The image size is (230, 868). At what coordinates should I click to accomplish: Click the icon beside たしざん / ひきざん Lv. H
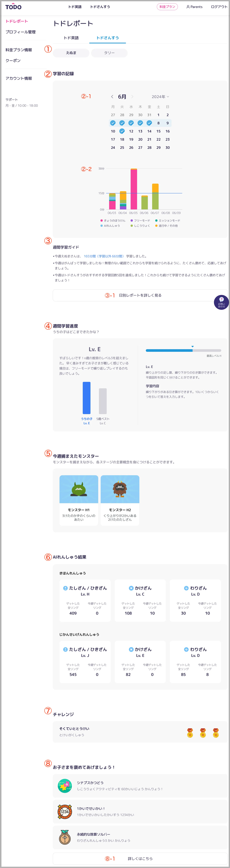[x=65, y=588]
